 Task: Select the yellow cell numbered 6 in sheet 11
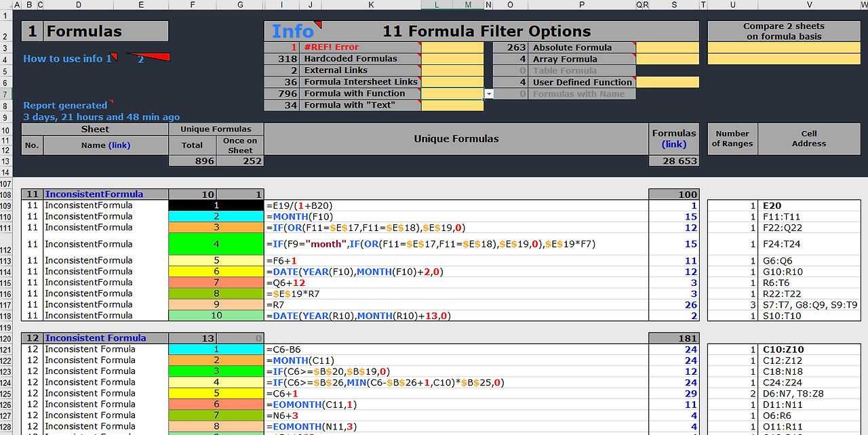coord(216,271)
